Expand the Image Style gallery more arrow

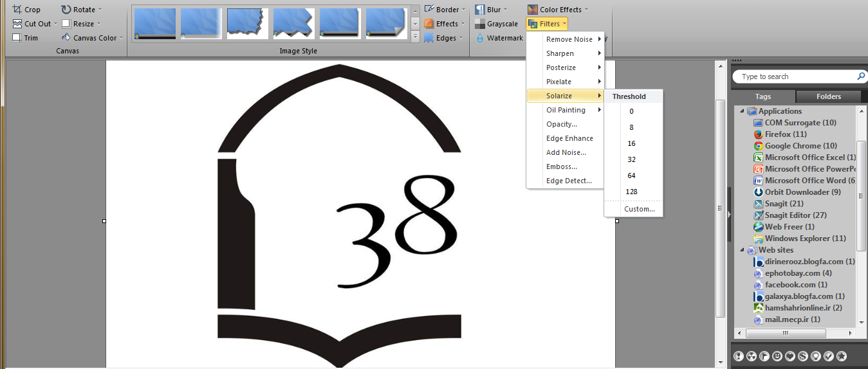tap(415, 38)
